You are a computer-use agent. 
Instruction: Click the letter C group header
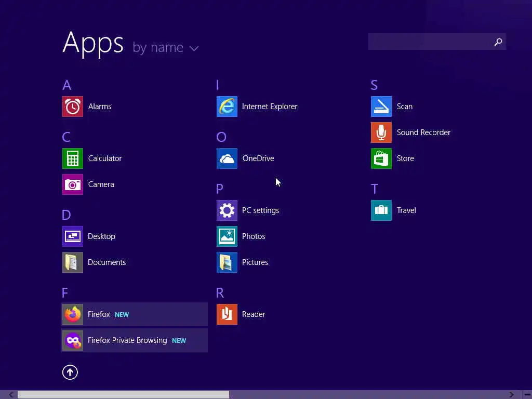tap(66, 137)
